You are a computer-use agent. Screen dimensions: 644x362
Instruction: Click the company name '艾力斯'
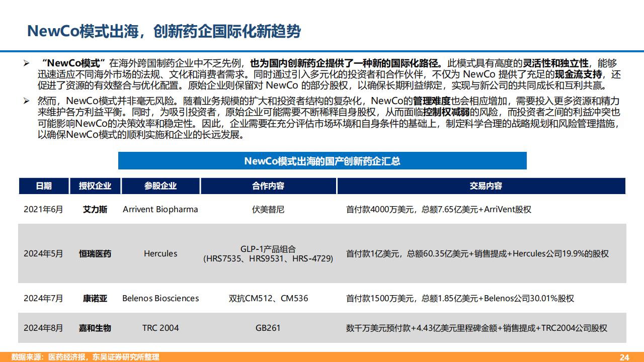click(95, 209)
